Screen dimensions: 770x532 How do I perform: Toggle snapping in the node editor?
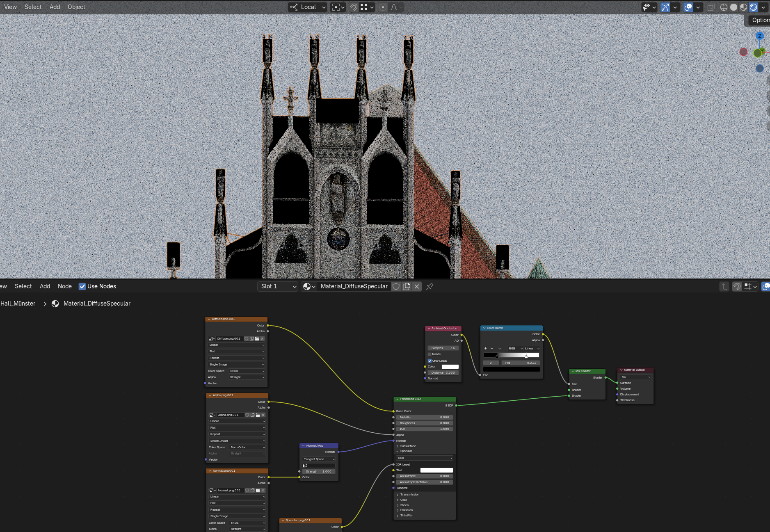737,286
